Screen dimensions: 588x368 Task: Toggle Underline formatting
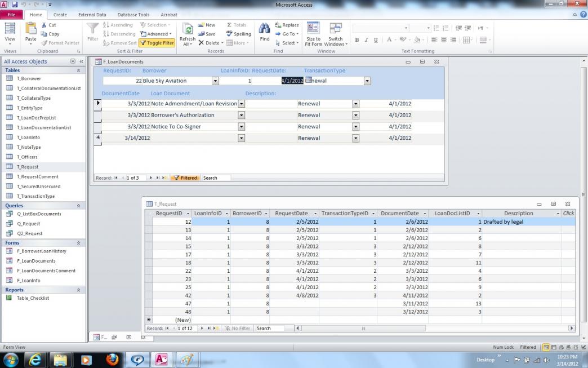pos(376,40)
